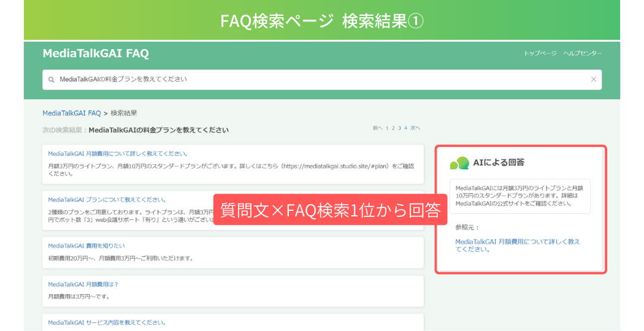The height and width of the screenshot is (331, 644).
Task: Select results page 3
Action: [x=399, y=128]
